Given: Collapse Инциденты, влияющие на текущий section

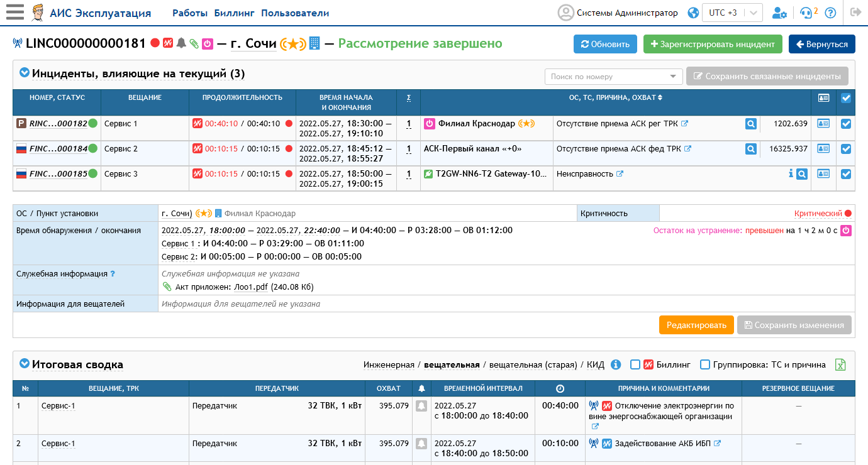Looking at the screenshot, I should pyautogui.click(x=25, y=73).
